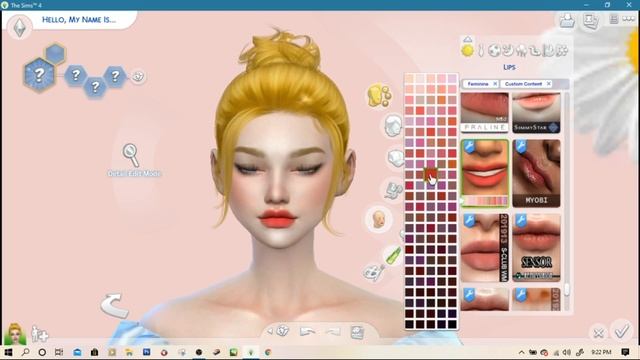Activate Detail Edit Mode magnifier

(x=131, y=155)
